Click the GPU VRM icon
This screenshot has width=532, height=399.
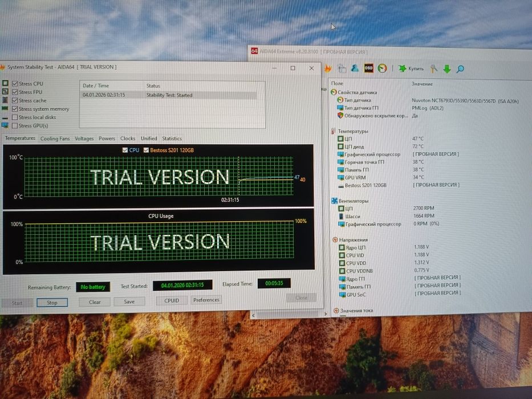(341, 177)
